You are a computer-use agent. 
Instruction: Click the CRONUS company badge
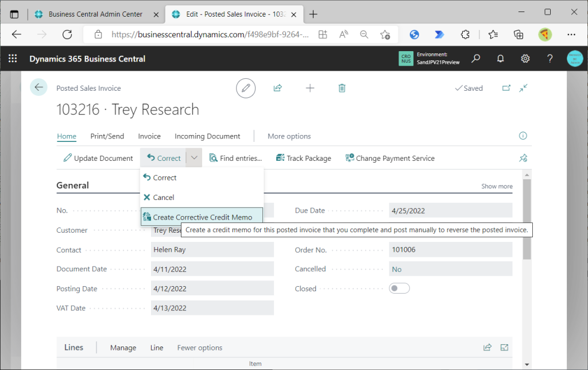pos(406,59)
